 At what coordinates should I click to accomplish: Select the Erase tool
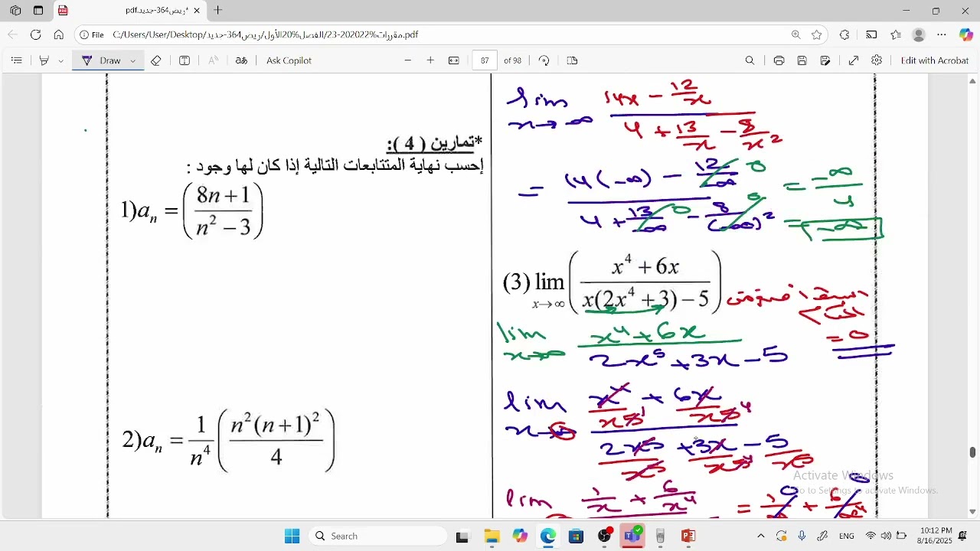tap(156, 60)
